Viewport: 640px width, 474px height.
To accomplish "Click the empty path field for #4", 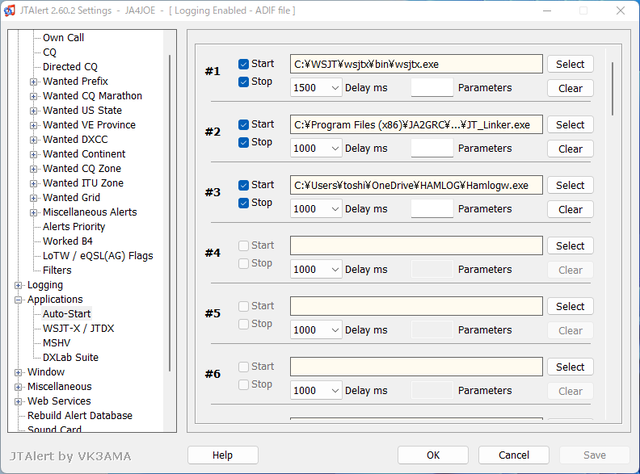I will pyautogui.click(x=416, y=245).
